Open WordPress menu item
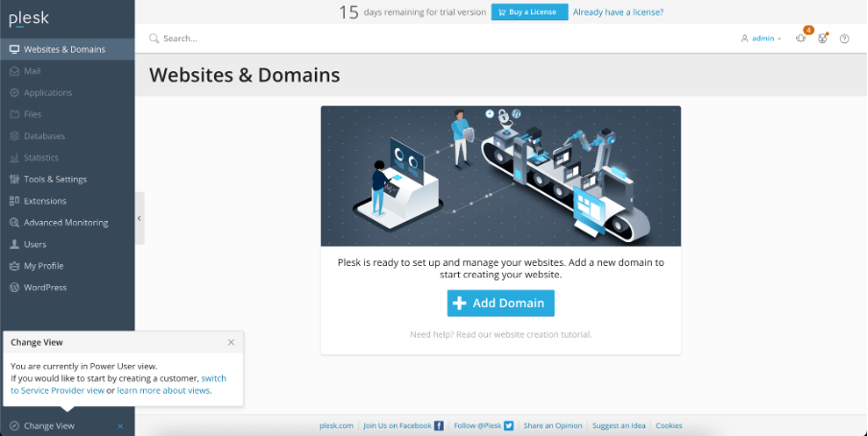The height and width of the screenshot is (436, 868). pos(67,287)
